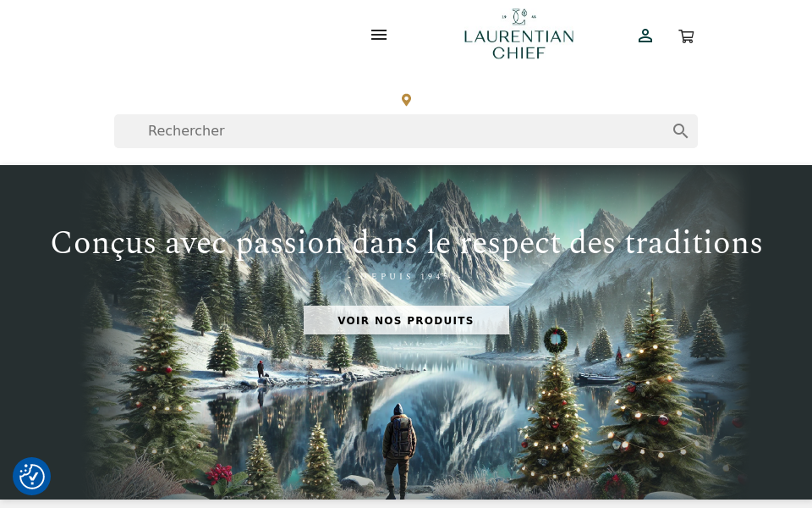
Task: Click the red poinsettia flowers in banner
Action: [220, 473]
